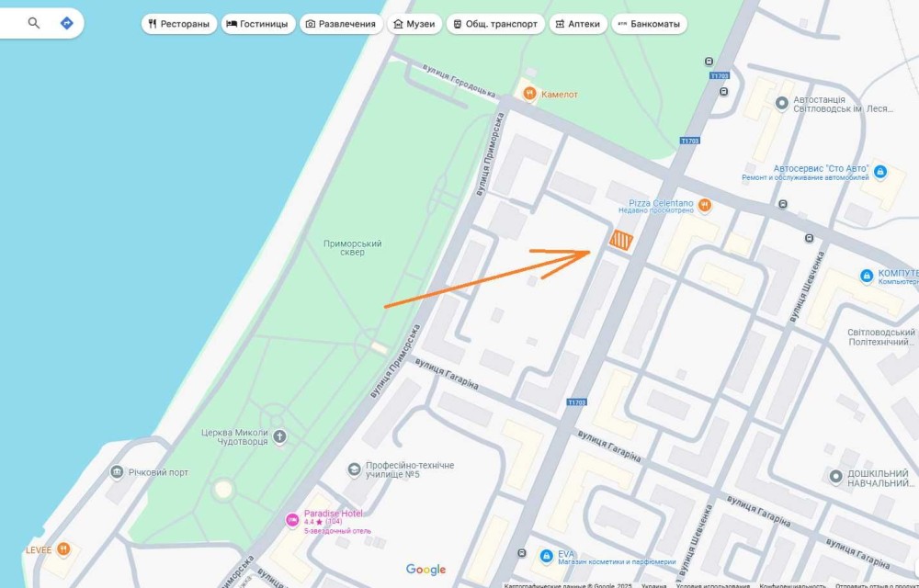Click the Церква Миколи Чудотворця church icon
The image size is (919, 588).
(x=280, y=436)
